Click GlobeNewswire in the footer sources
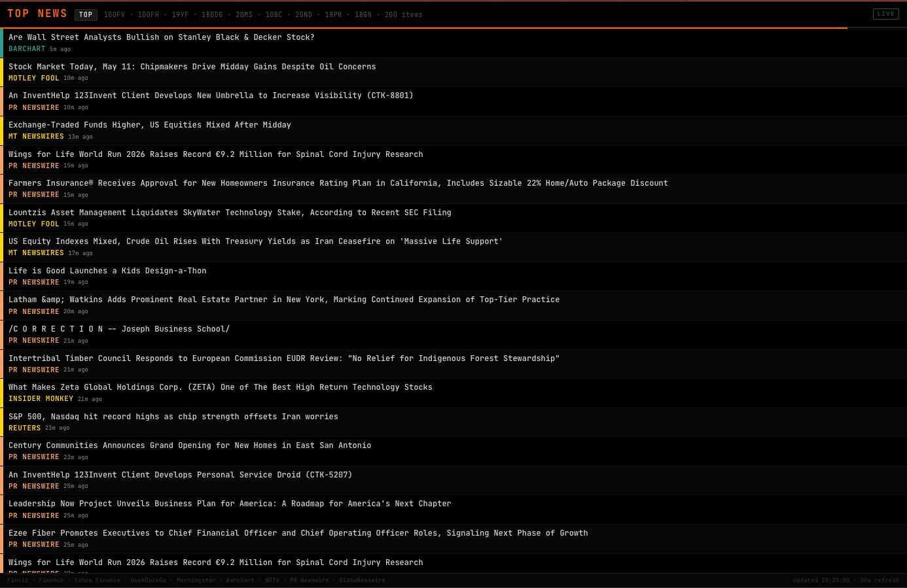The image size is (907, 588). 362,580
